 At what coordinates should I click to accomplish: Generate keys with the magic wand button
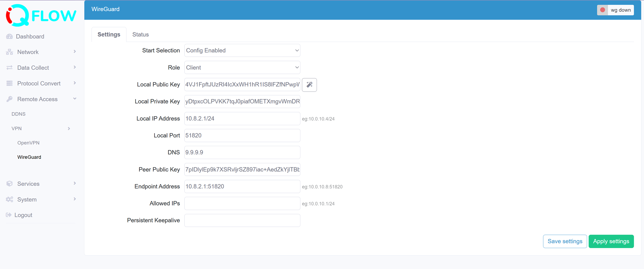[x=309, y=85]
